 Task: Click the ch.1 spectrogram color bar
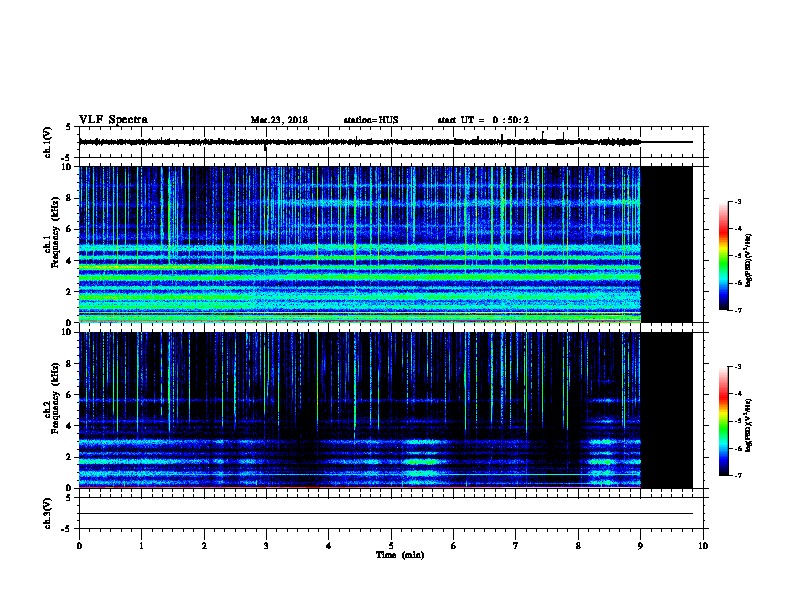coord(723,256)
